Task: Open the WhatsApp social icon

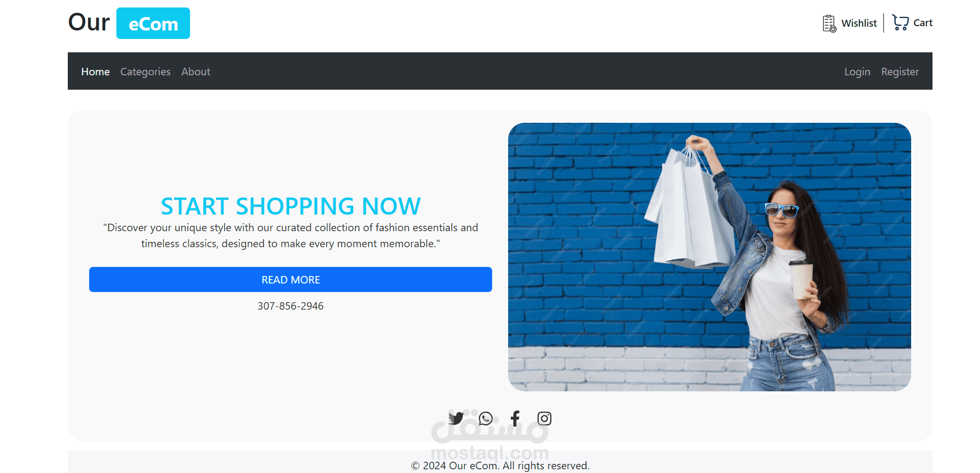Action: tap(486, 419)
